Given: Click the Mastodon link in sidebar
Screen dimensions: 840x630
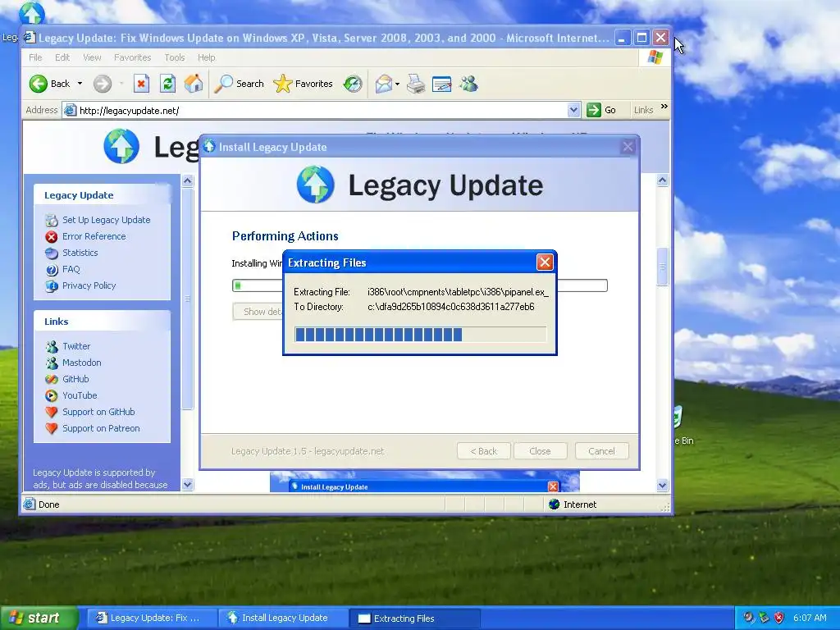Looking at the screenshot, I should click(81, 363).
